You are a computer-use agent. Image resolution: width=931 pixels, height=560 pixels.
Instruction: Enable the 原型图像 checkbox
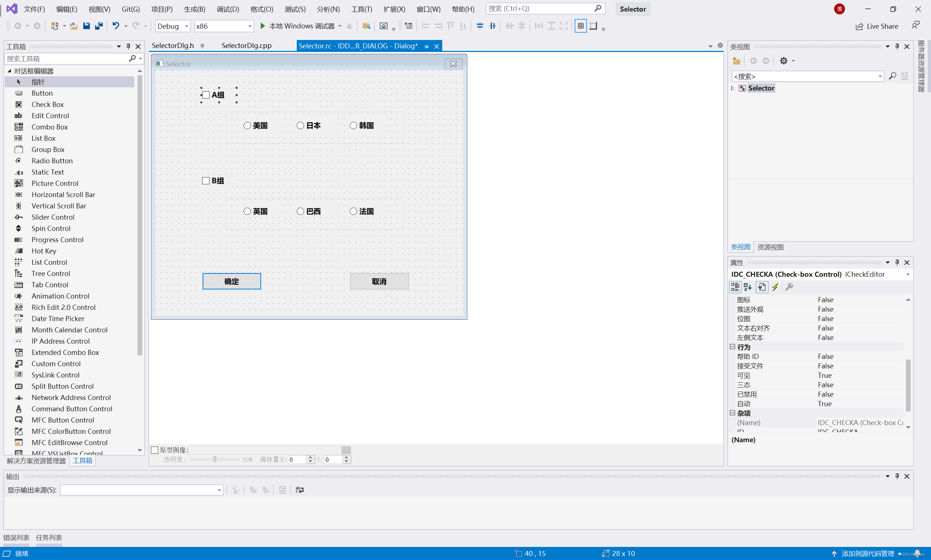155,450
